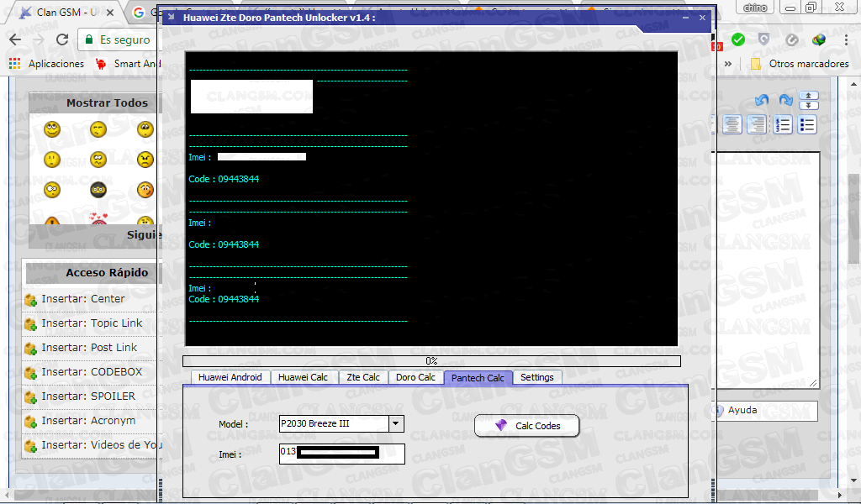
Task: Open the Zte Calc tab
Action: coord(363,377)
